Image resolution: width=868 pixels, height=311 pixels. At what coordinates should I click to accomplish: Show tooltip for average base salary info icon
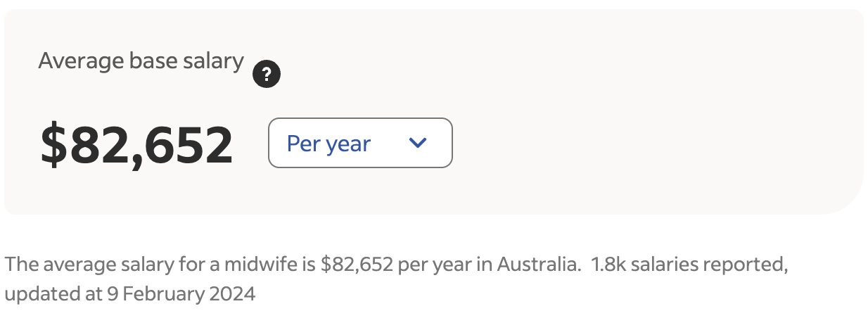coord(267,74)
